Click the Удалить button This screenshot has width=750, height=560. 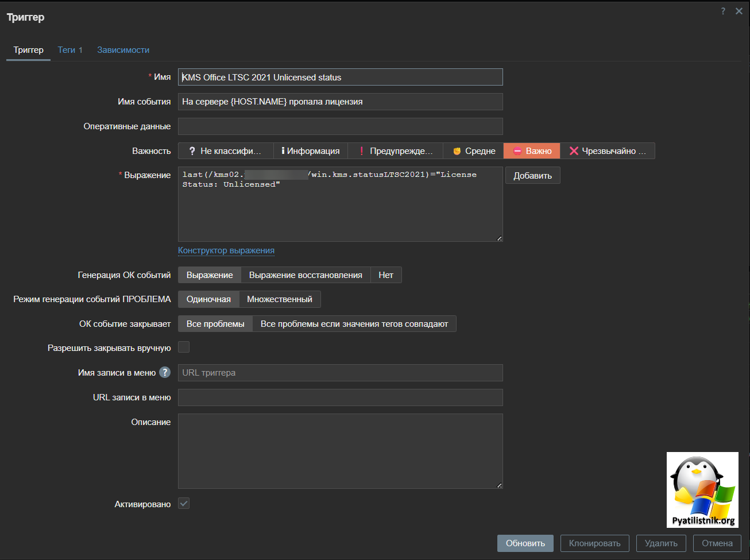(661, 543)
